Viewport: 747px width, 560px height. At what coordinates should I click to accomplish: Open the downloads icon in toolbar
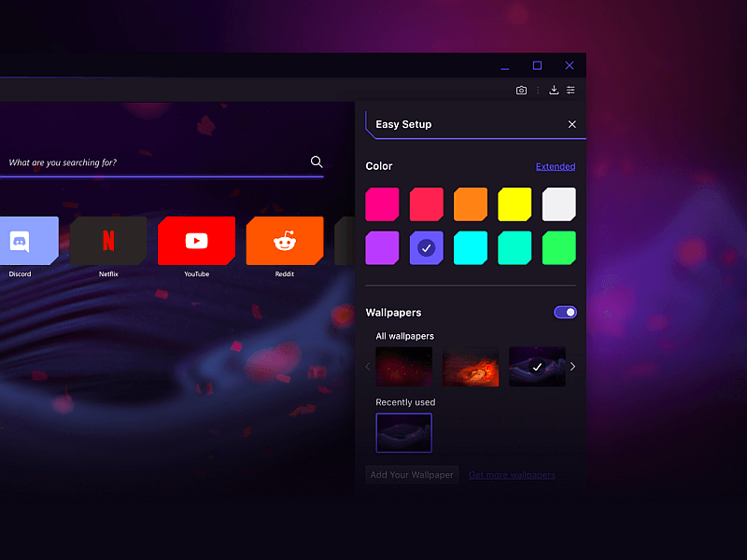point(554,91)
